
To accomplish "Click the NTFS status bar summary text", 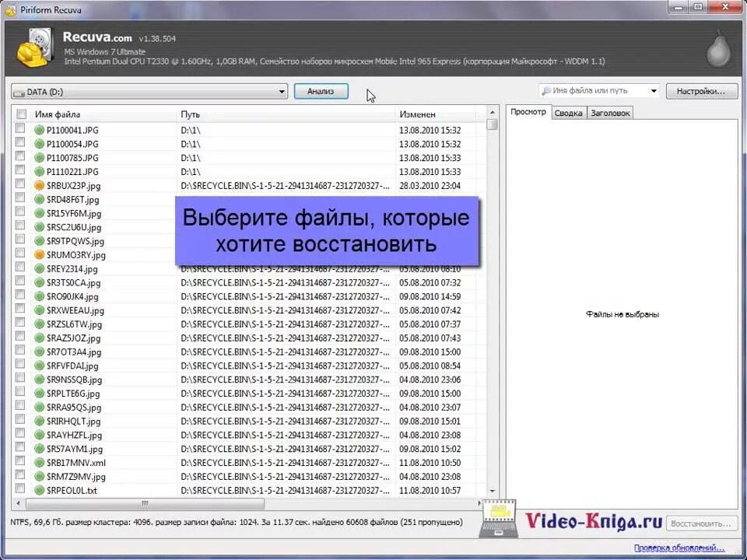I will tap(237, 523).
